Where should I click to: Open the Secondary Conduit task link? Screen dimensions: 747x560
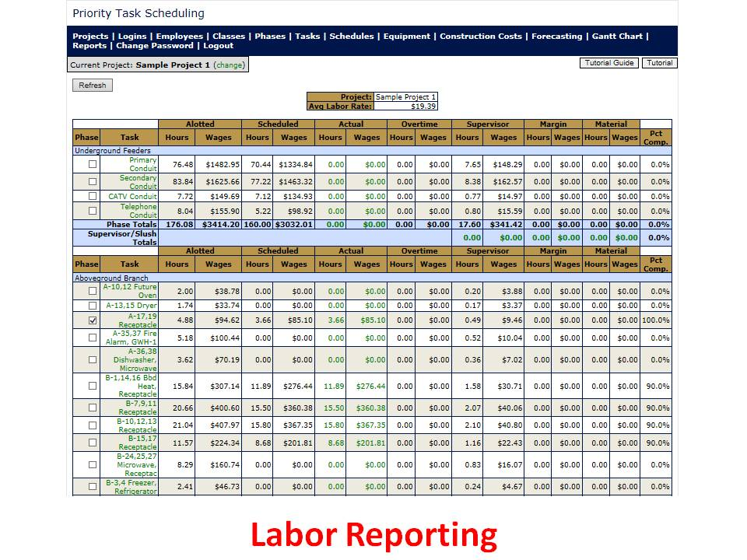point(139,182)
